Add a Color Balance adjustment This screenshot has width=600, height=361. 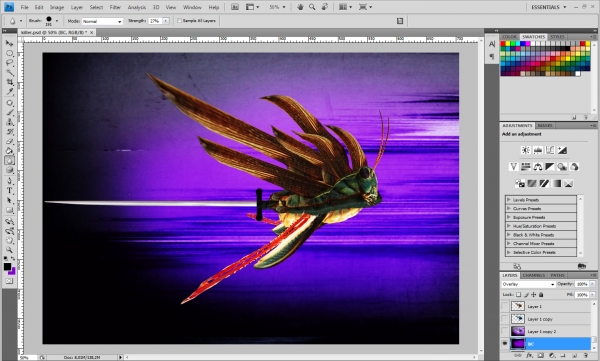(538, 167)
